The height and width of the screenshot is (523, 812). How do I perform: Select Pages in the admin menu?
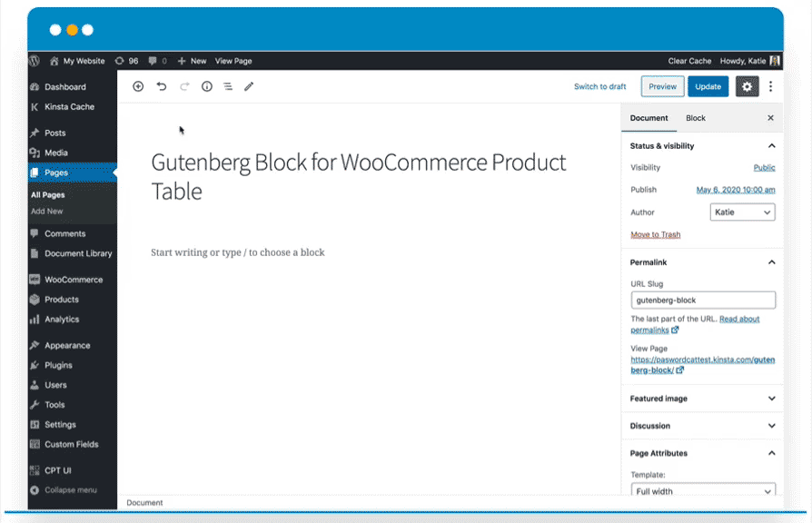(x=73, y=173)
